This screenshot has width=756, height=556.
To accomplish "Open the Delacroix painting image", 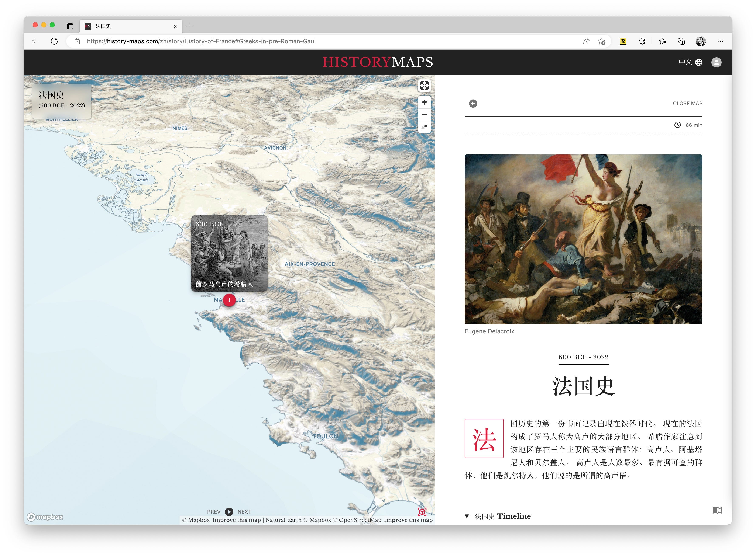I will point(583,239).
